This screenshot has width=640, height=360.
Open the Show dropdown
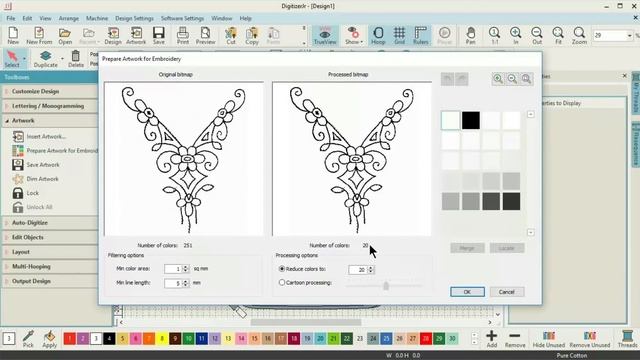point(353,35)
